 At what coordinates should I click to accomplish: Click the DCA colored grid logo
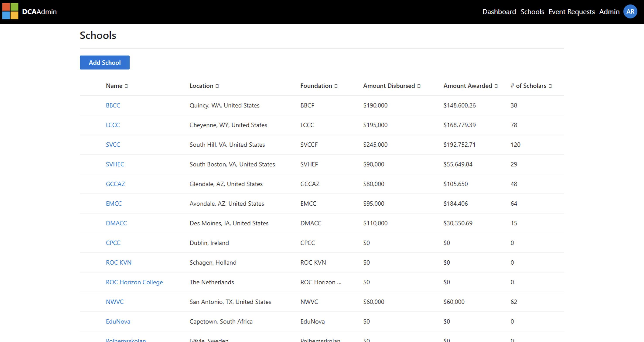click(x=10, y=11)
